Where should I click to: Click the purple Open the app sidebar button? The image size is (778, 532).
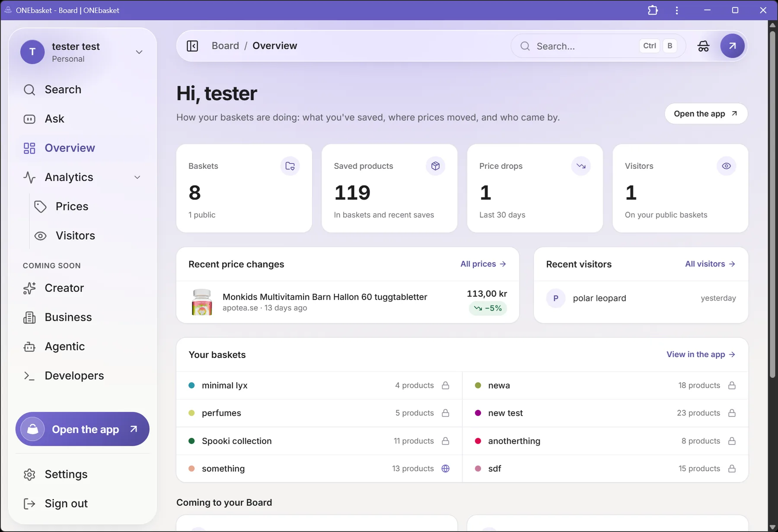tap(82, 429)
